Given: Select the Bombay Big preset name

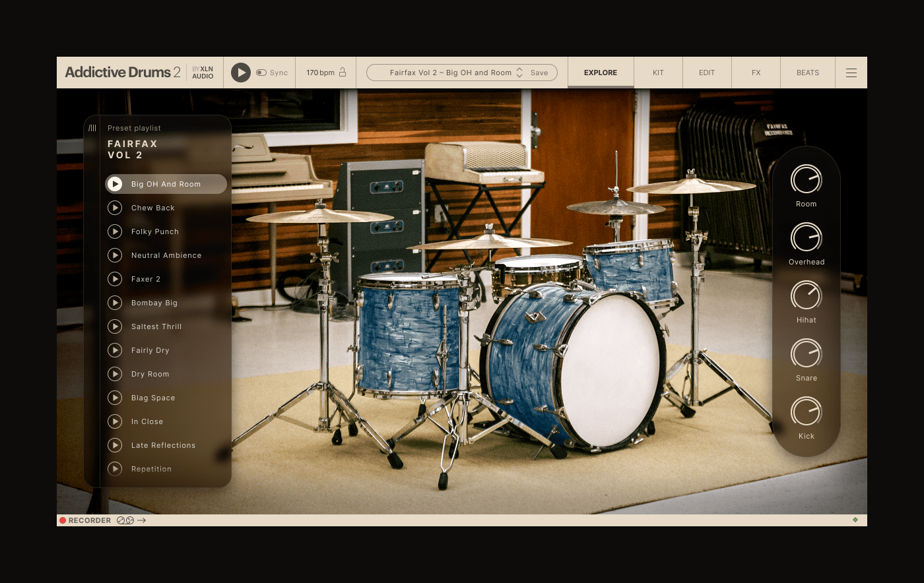Looking at the screenshot, I should (x=154, y=303).
